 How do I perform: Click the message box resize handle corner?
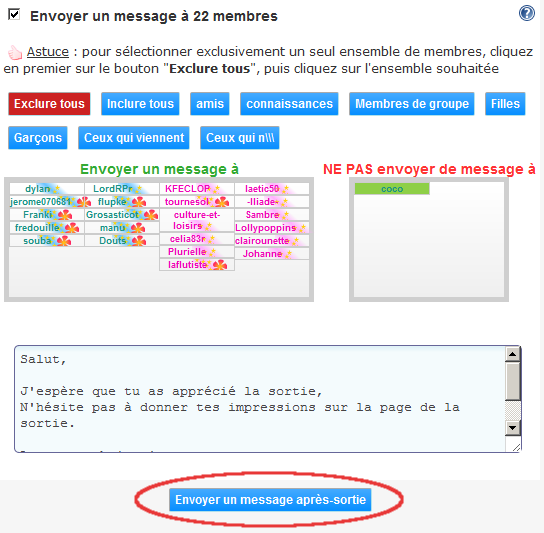pyautogui.click(x=516, y=448)
